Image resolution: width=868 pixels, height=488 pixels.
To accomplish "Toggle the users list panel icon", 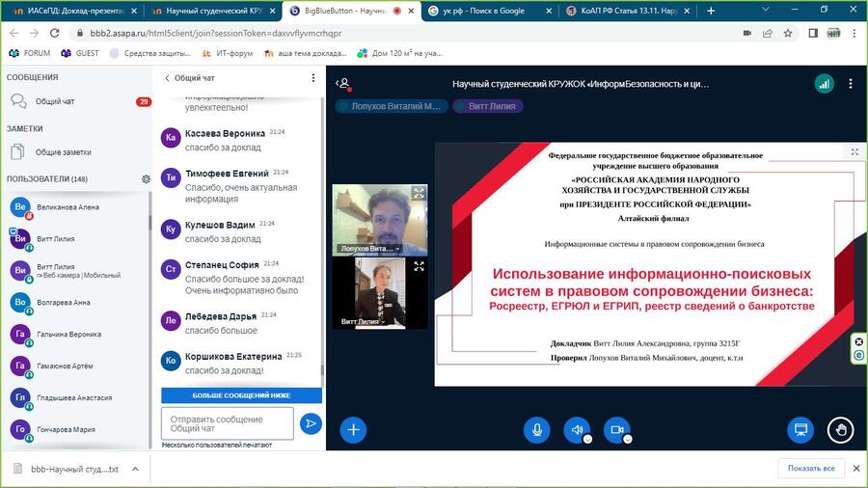I will 343,84.
